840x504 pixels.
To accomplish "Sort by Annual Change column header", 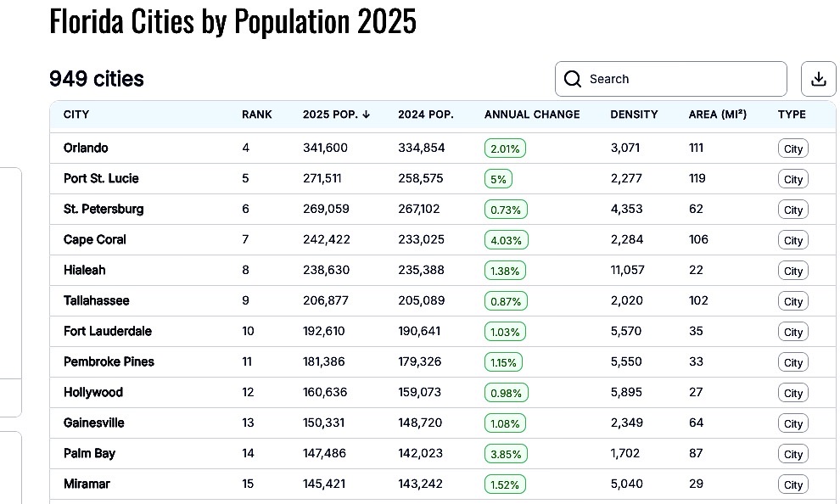I will tap(532, 115).
